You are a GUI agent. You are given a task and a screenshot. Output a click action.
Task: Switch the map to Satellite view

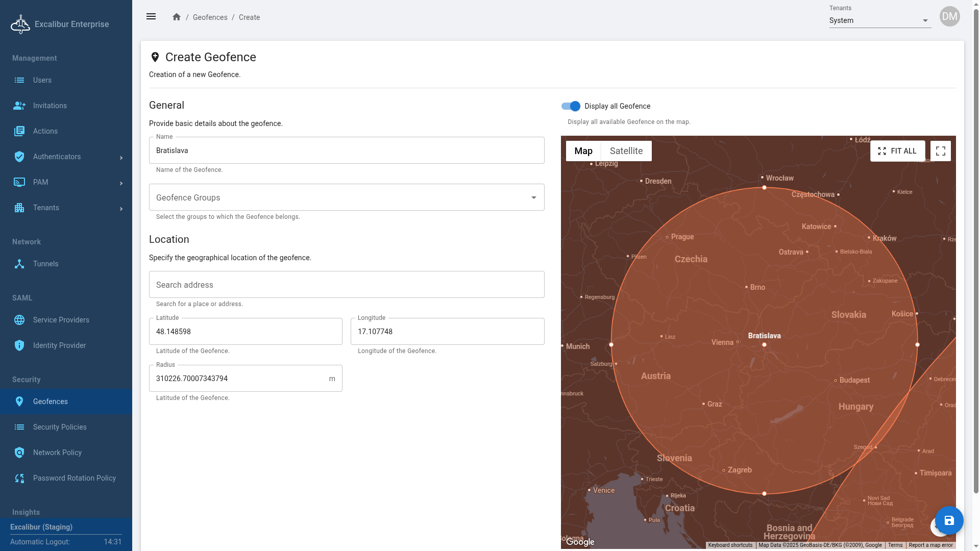(x=626, y=151)
